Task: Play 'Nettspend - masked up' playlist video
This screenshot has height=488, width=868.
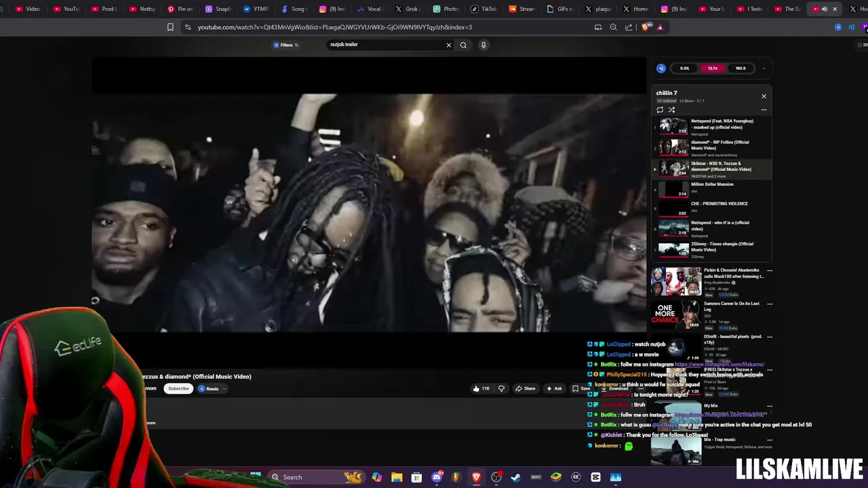Action: pos(712,127)
